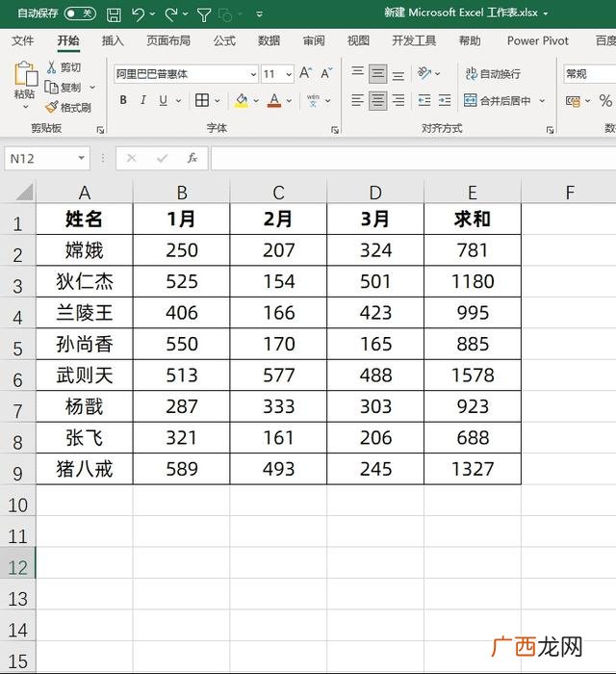Screen dimensions: 616x674
Task: Switch to the Power Pivot tab
Action: pyautogui.click(x=538, y=40)
